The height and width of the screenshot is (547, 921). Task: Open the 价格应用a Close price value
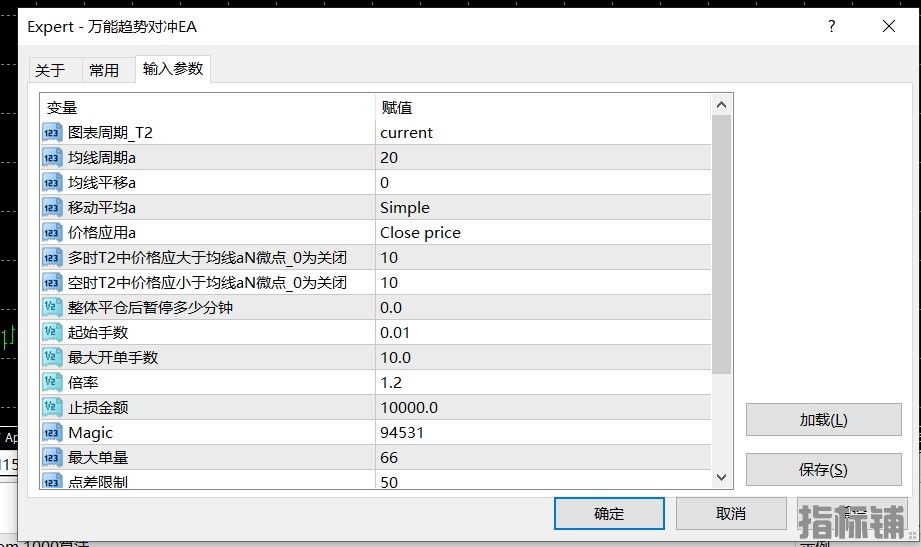pyautogui.click(x=540, y=233)
